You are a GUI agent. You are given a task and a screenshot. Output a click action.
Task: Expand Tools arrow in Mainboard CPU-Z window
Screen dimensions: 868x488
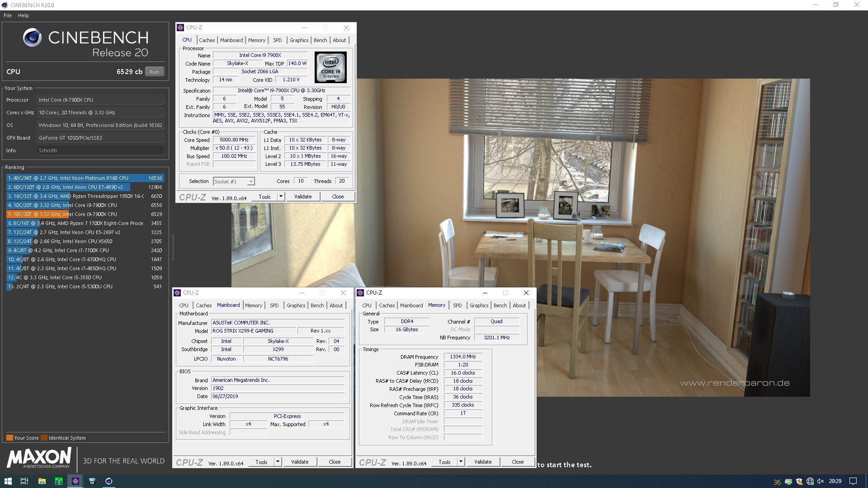(278, 462)
